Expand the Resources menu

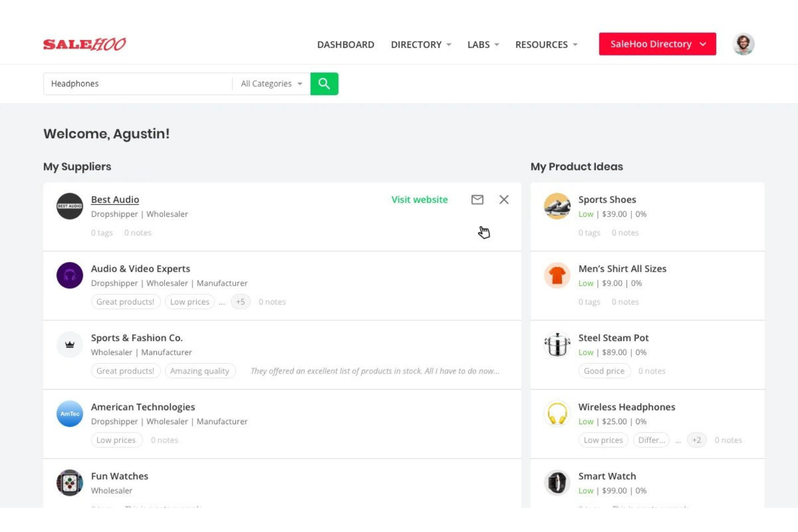[546, 45]
